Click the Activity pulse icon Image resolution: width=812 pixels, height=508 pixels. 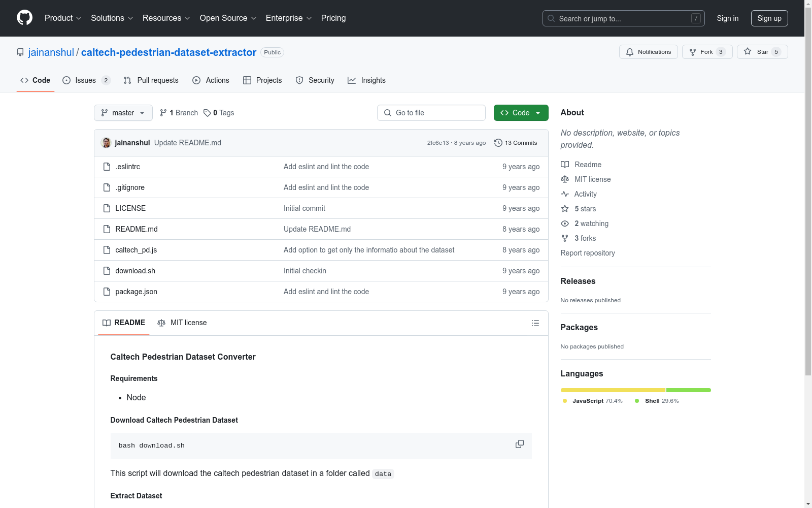coord(565,194)
